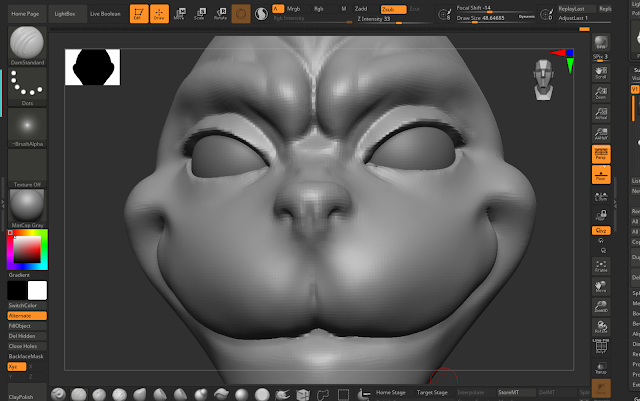Toggle the Xyz rotation mode button
This screenshot has width=640, height=401.
pyautogui.click(x=17, y=367)
